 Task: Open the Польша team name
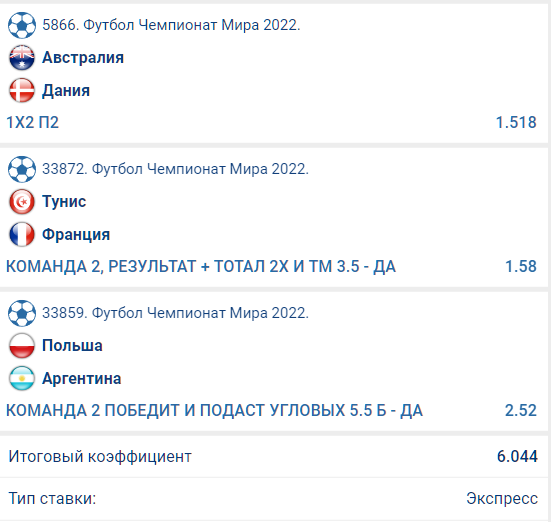click(x=72, y=346)
